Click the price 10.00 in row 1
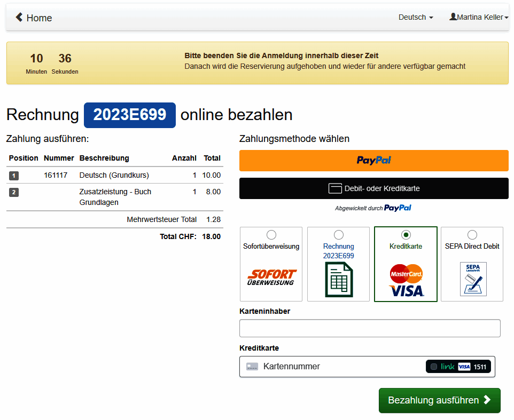The image size is (514, 420). click(x=211, y=175)
